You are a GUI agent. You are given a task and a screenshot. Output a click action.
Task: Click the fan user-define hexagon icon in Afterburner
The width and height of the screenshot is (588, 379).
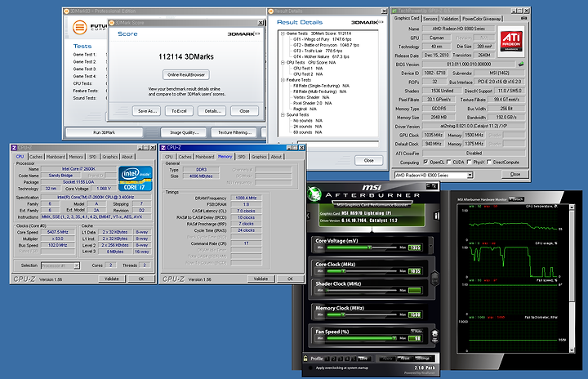(x=434, y=335)
